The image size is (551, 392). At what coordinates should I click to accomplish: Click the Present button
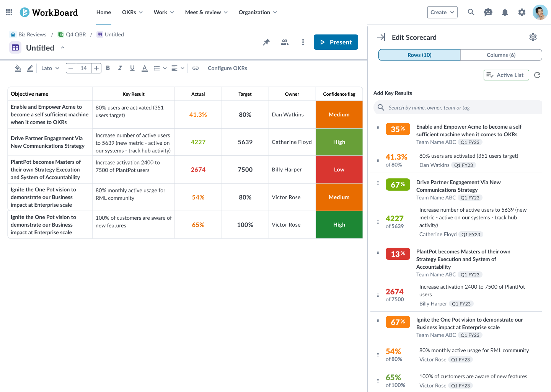click(336, 42)
